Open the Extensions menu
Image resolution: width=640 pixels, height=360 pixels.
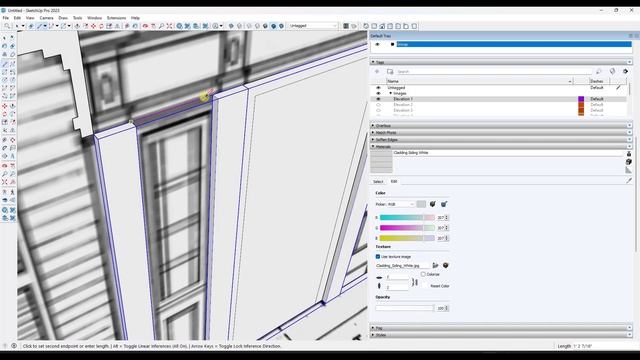point(116,18)
